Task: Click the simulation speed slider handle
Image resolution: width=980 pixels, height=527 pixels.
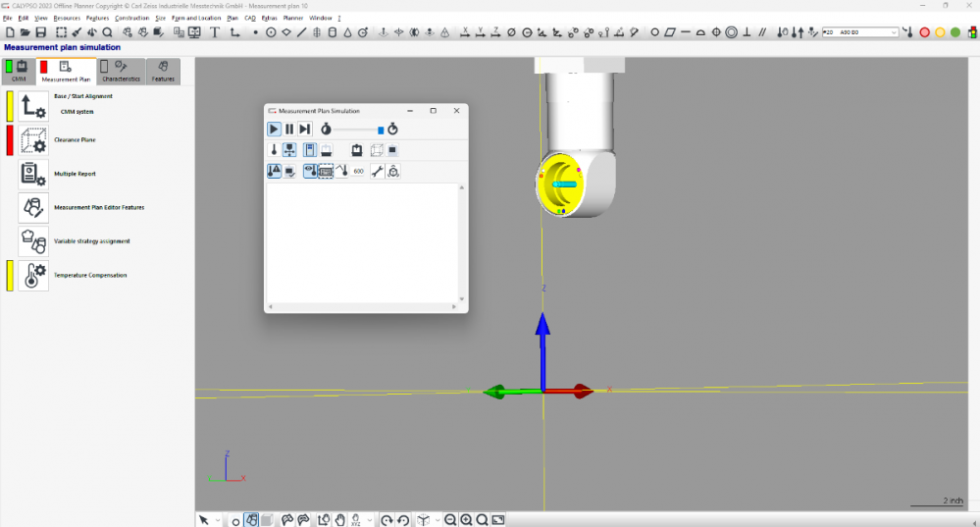Action: [381, 130]
